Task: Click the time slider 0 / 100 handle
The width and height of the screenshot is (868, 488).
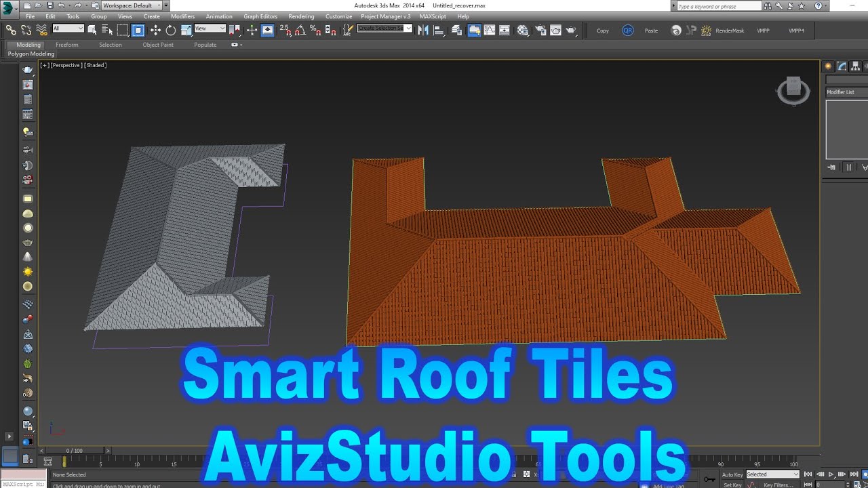Action: [x=74, y=451]
